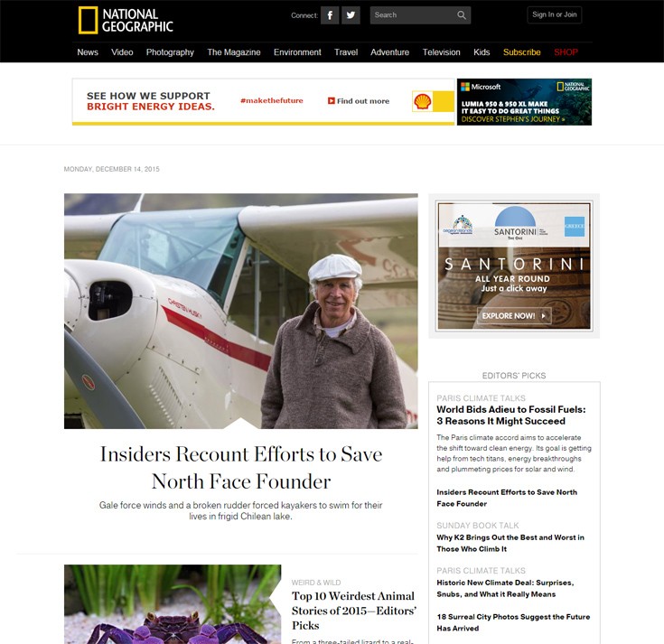664x644 pixels.
Task: Click the Microsoft logo in Lumia ad
Action: 465,87
